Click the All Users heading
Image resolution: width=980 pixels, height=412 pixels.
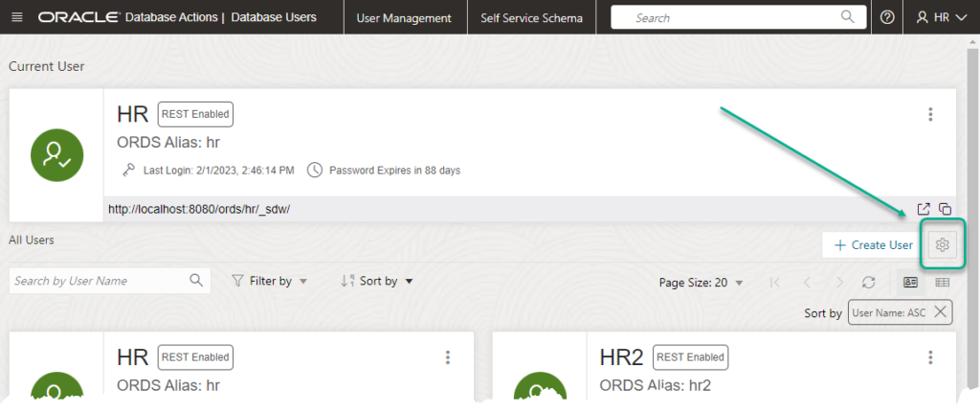tap(32, 240)
